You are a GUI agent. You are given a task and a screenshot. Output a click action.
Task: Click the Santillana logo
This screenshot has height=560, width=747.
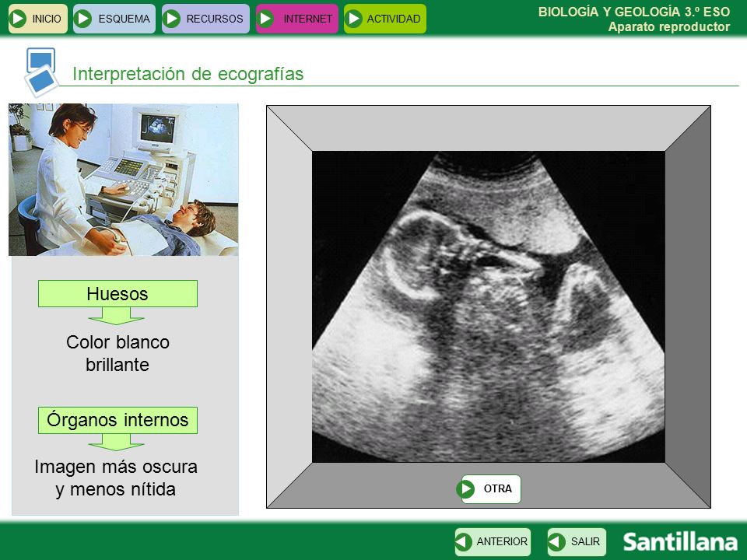(680, 542)
